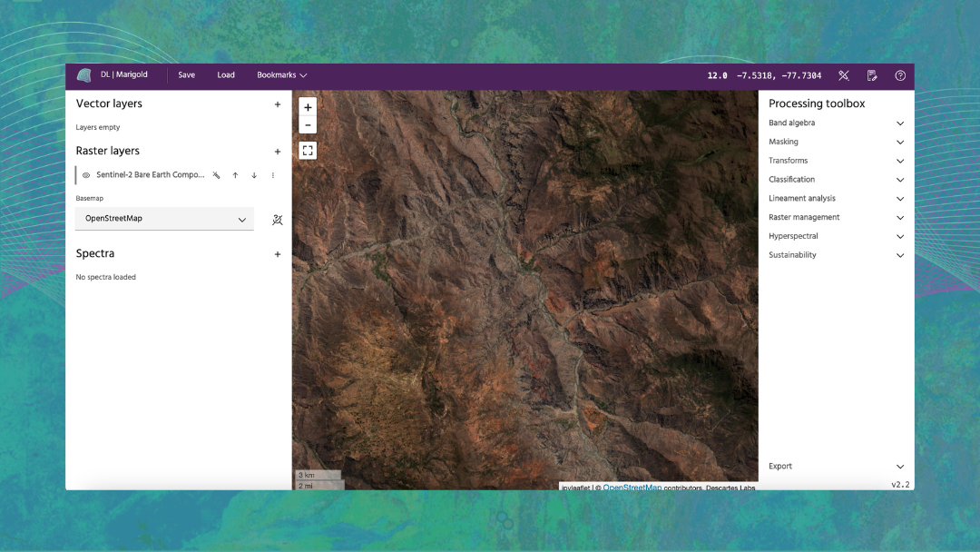The width and height of the screenshot is (980, 552).
Task: Click the Spectra heading
Action: click(95, 253)
